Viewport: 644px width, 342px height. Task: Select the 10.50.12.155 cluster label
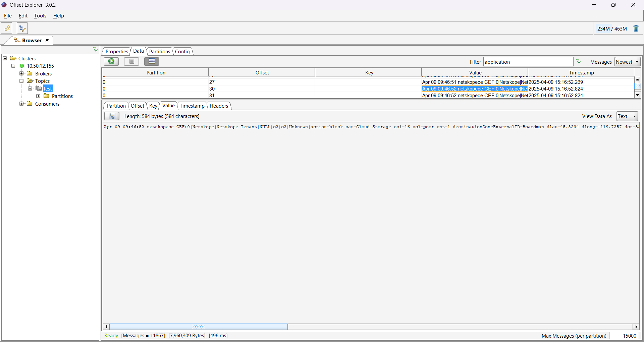click(x=40, y=66)
